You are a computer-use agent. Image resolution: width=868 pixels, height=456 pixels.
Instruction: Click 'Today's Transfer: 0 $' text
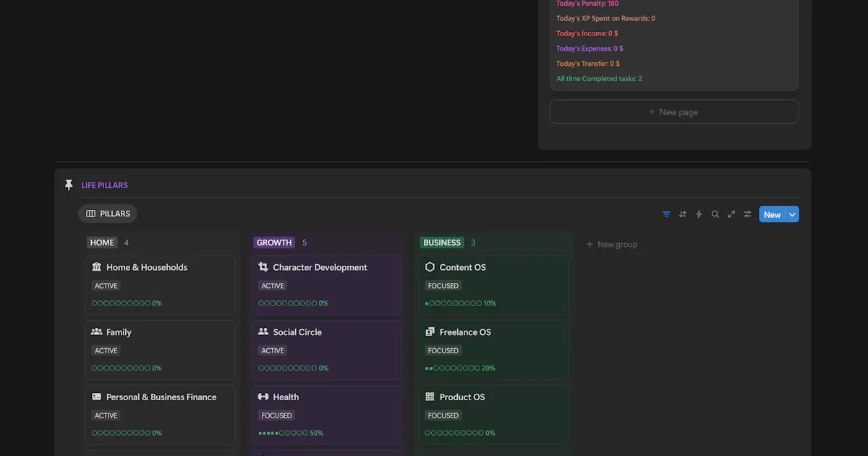[588, 64]
